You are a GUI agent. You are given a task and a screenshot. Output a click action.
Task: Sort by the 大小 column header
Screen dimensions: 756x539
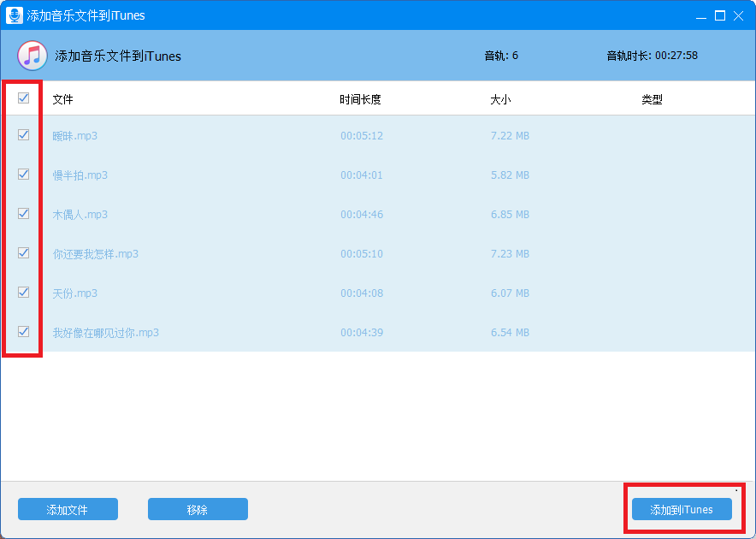[x=500, y=99]
